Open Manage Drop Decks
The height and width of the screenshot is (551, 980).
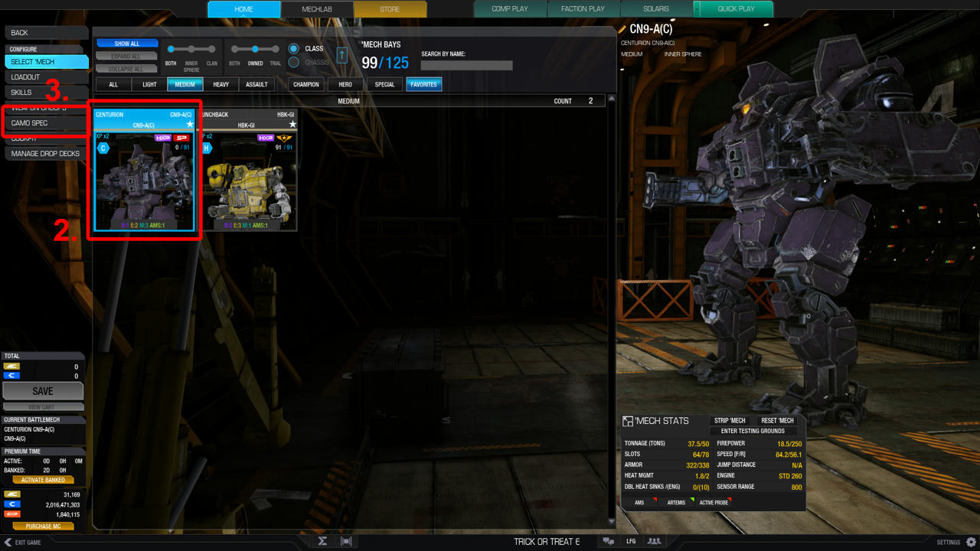point(46,154)
